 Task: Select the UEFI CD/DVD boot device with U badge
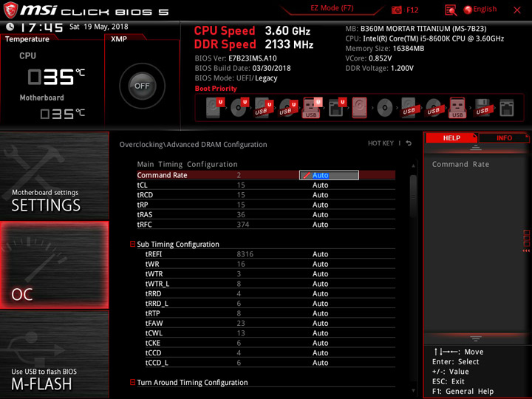[x=239, y=108]
